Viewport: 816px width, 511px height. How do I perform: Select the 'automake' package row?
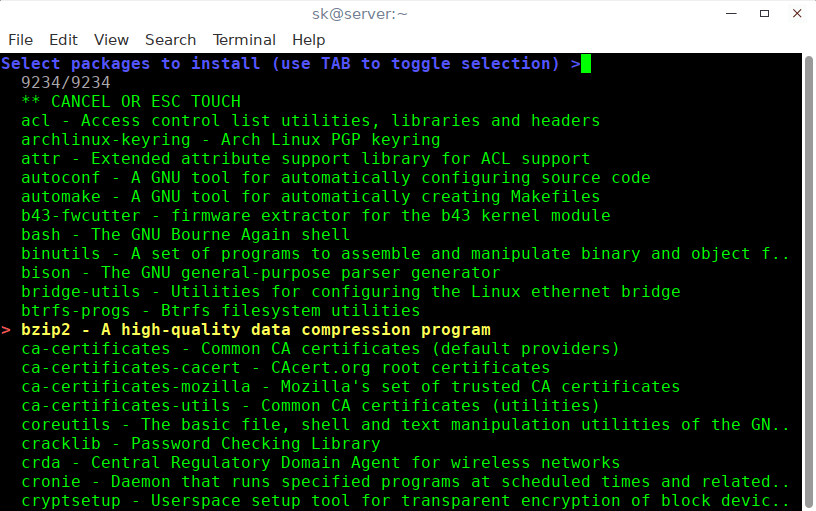[x=311, y=197]
